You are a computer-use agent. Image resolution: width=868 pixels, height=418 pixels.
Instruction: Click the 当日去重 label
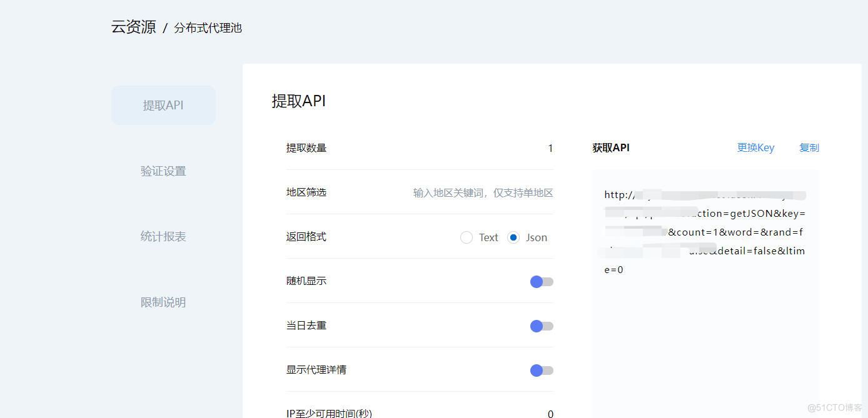click(306, 326)
